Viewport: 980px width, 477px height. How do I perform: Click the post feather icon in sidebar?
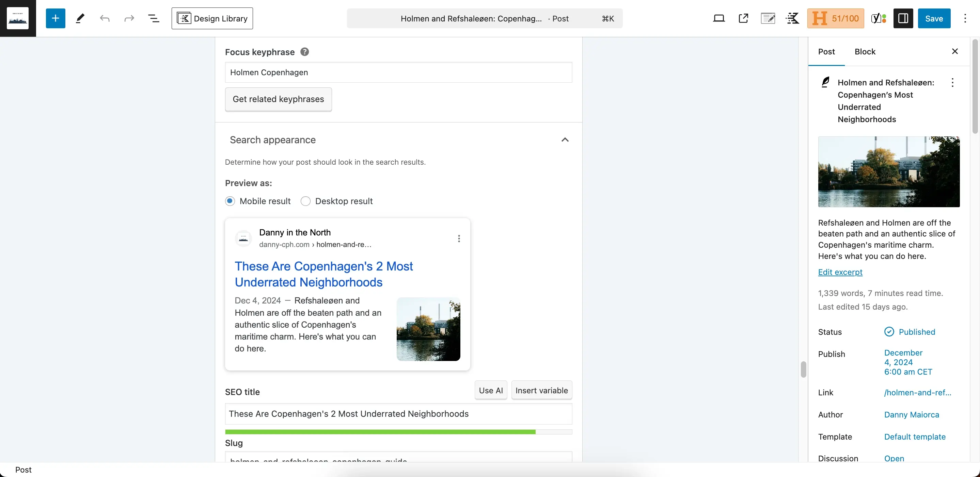tap(825, 82)
